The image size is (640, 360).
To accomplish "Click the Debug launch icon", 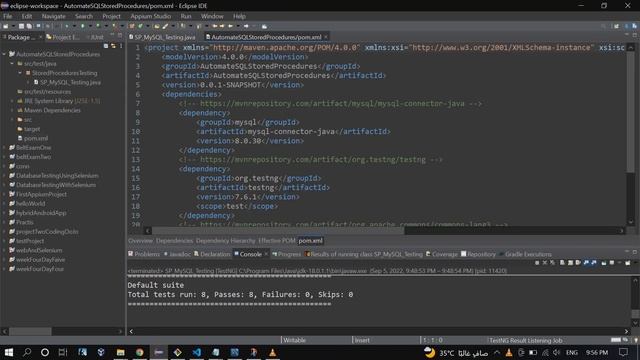I will [x=67, y=26].
